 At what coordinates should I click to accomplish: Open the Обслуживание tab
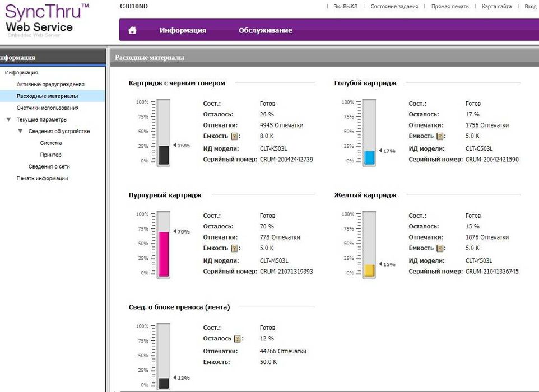266,30
